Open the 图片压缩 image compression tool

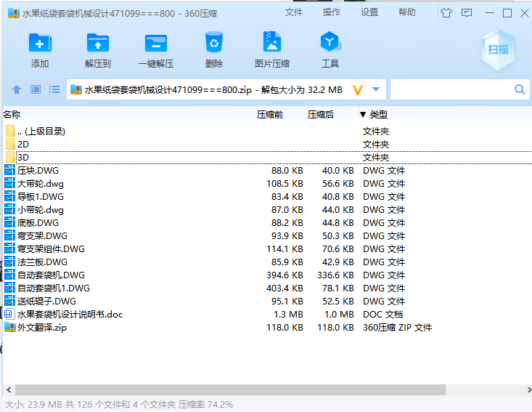click(271, 41)
